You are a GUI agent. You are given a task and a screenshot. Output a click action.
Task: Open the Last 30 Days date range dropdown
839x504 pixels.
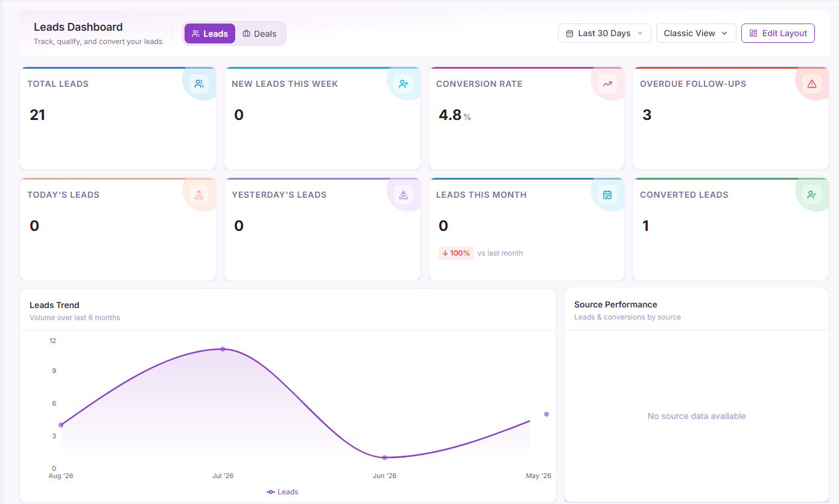point(604,33)
